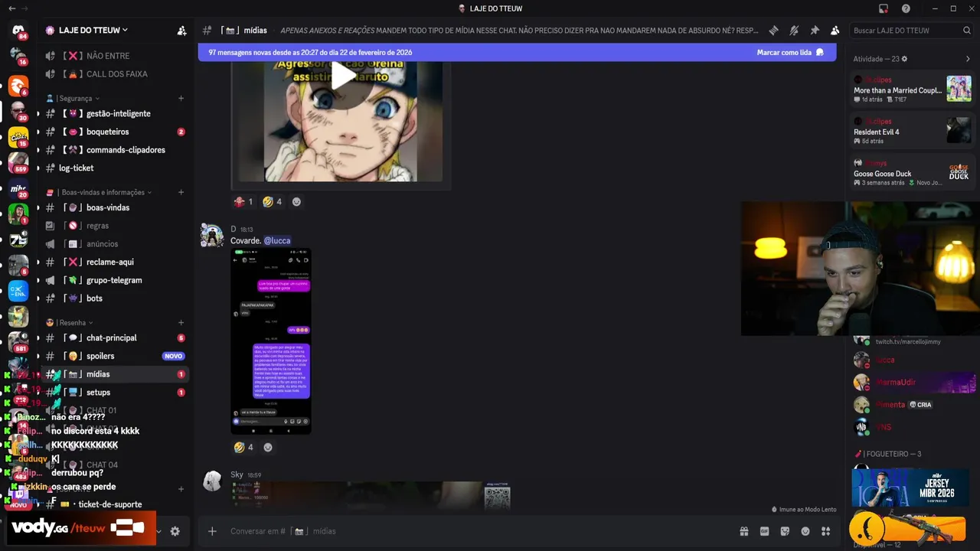Viewport: 980px width, 551px height.
Task: Open user settings gear icon
Action: 175,531
